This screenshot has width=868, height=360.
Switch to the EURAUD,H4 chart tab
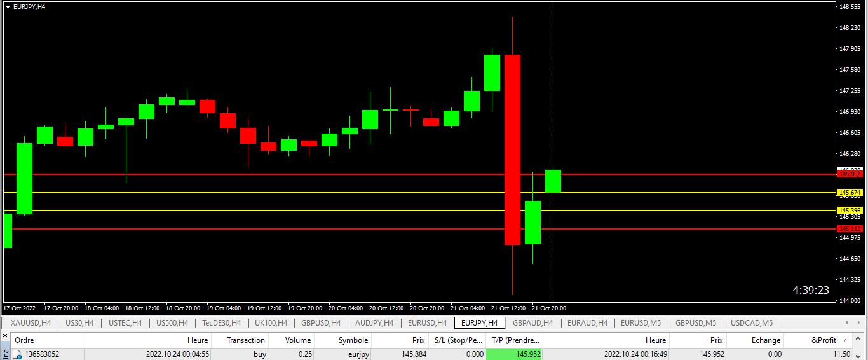click(x=588, y=322)
